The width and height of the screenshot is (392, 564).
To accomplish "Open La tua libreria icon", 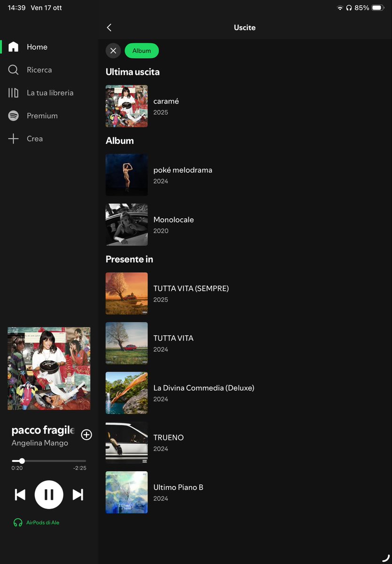I will coord(13,93).
